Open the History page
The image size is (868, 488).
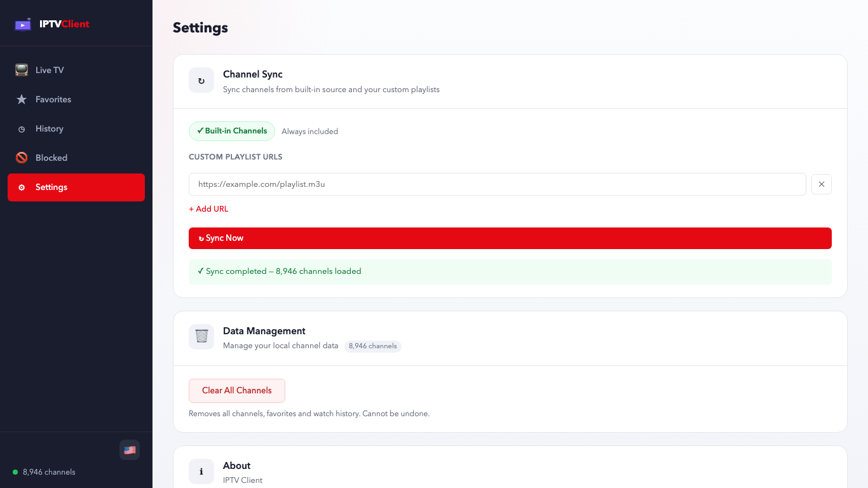76,128
